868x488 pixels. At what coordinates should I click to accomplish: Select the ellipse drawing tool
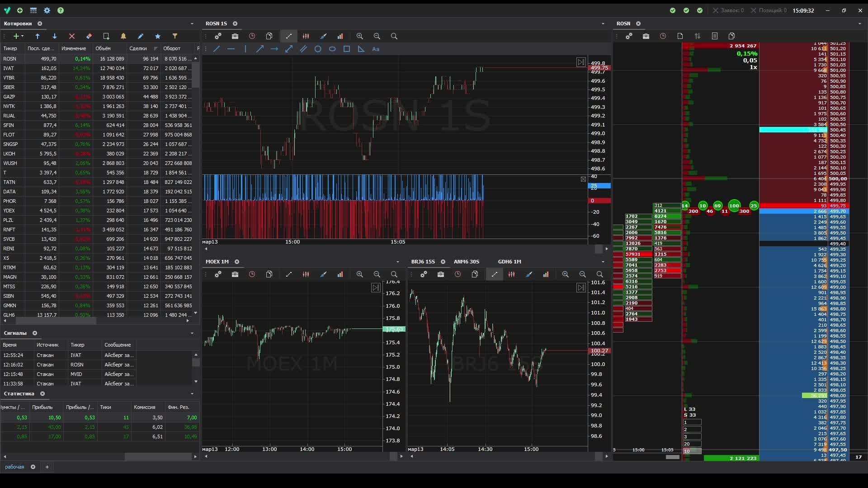pos(332,49)
